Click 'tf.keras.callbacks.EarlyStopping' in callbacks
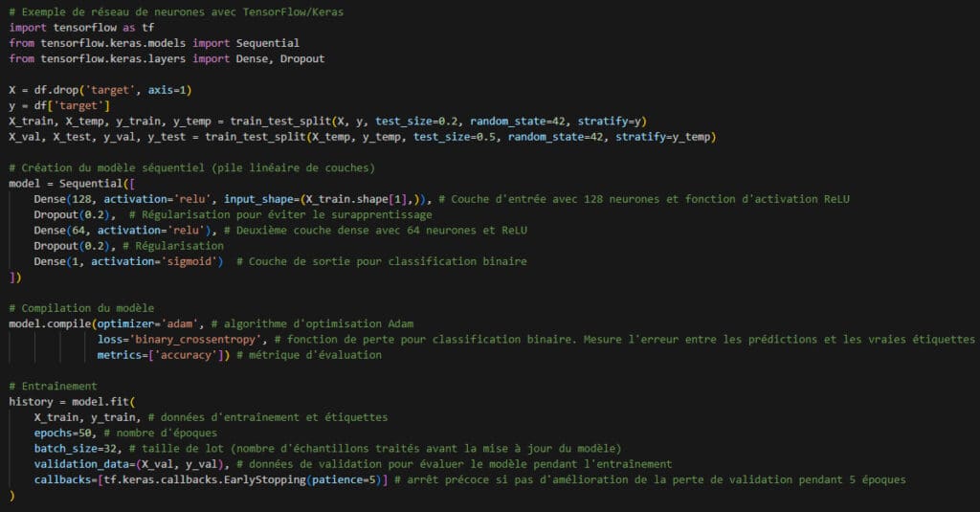The image size is (980, 512). (x=205, y=479)
